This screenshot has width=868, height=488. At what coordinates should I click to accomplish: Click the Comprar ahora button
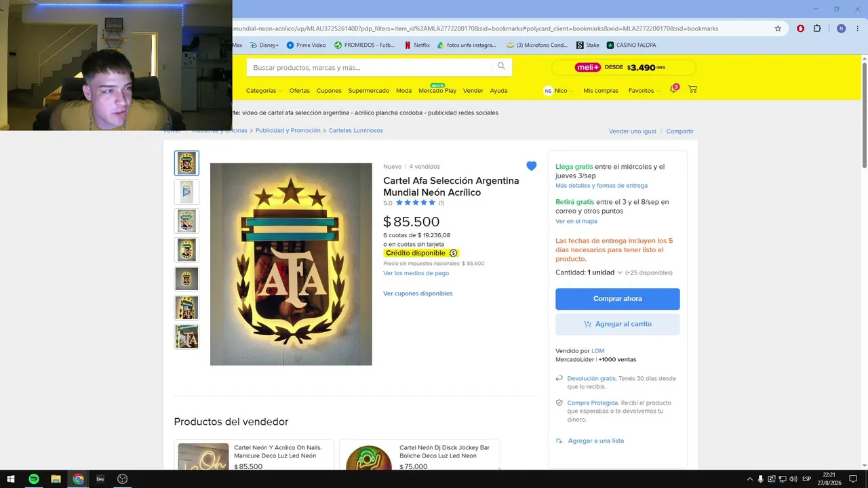[x=617, y=299]
